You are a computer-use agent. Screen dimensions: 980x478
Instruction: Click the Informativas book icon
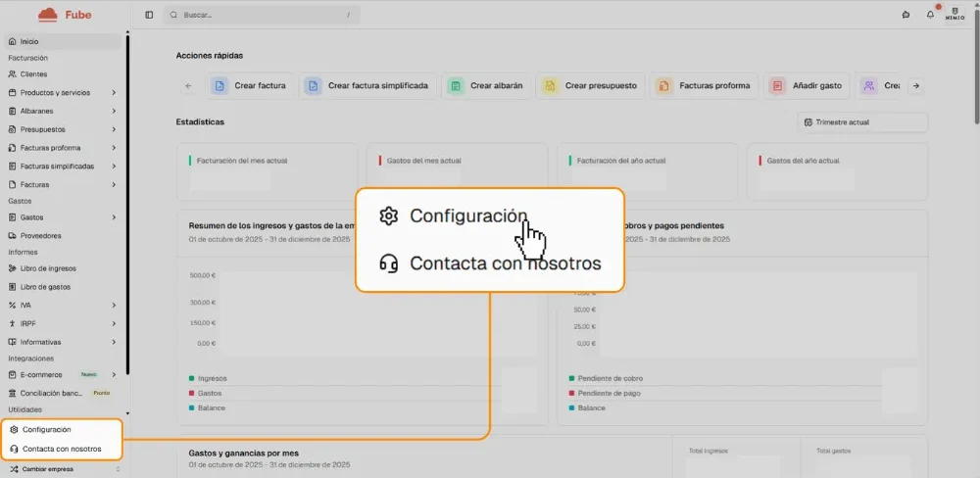(13, 342)
